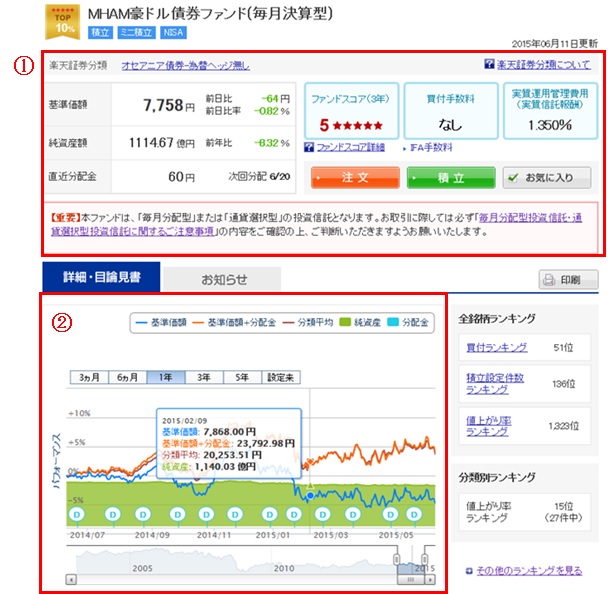Click the printer icon on 印刷 button
Viewport: 614px width, 594px height.
coord(549,280)
